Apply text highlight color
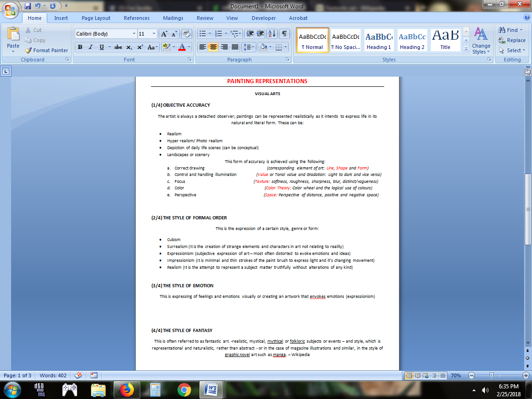This screenshot has width=532, height=399. click(166, 47)
